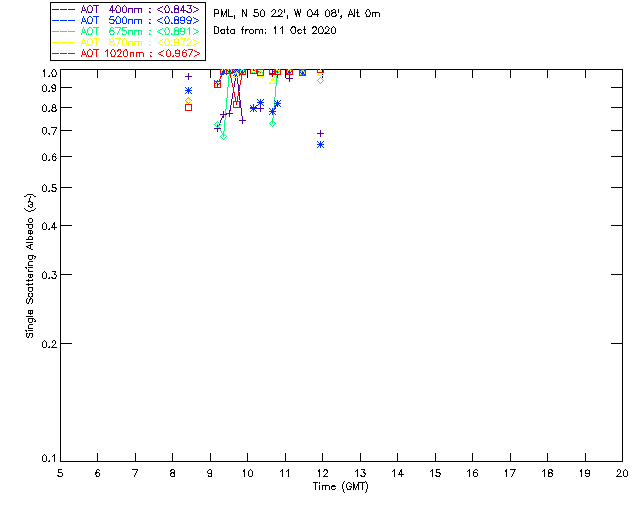Viewport: 640px width, 512px height.
Task: Click the station text 'PML, N 50 22', W 04 08', Alt 0m'
Action: coord(297,14)
